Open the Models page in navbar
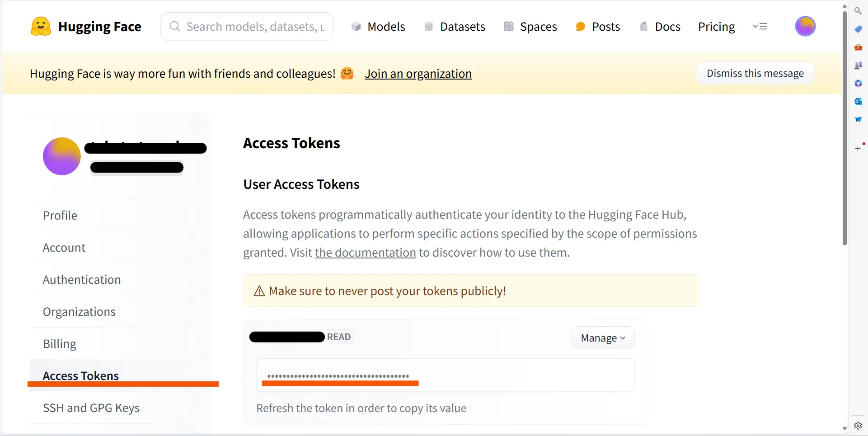This screenshot has height=436, width=868. (x=378, y=27)
